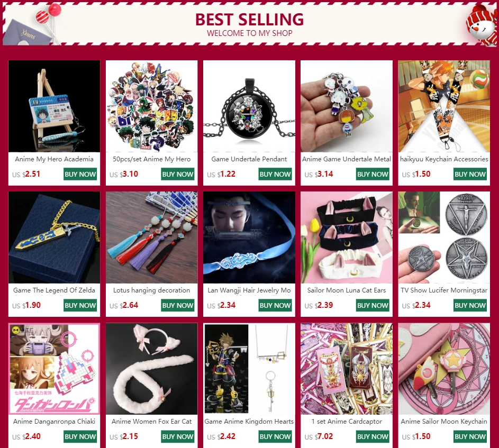
Task: Click the Best Selling banner header
Action: pyautogui.click(x=249, y=24)
